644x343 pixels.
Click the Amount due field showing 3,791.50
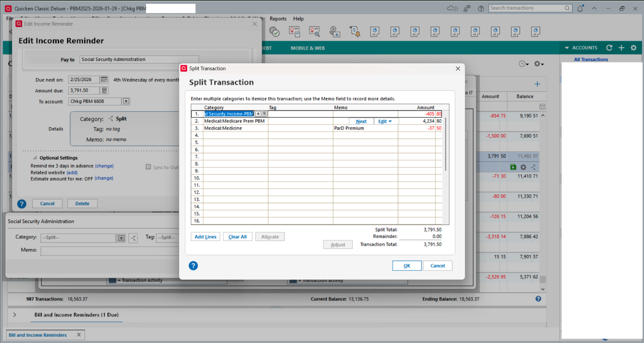[x=84, y=90]
